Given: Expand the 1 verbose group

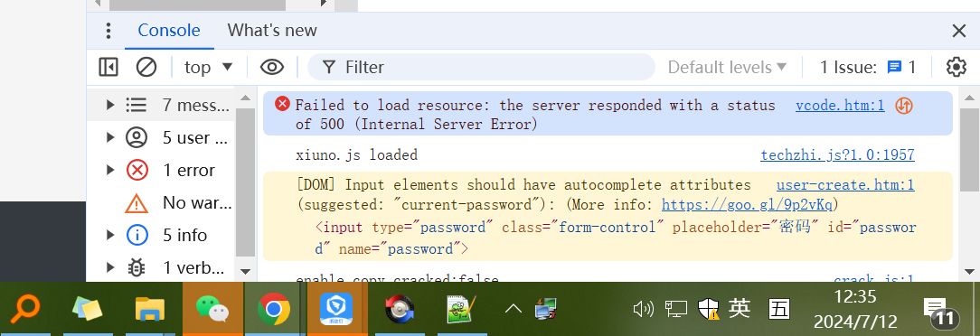Looking at the screenshot, I should click(x=110, y=267).
